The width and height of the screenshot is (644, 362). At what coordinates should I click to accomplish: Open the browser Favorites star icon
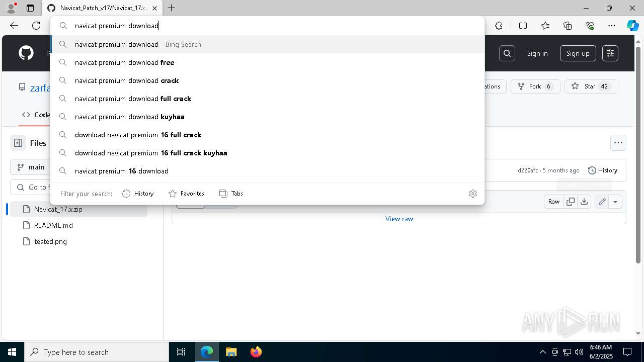coord(545,26)
